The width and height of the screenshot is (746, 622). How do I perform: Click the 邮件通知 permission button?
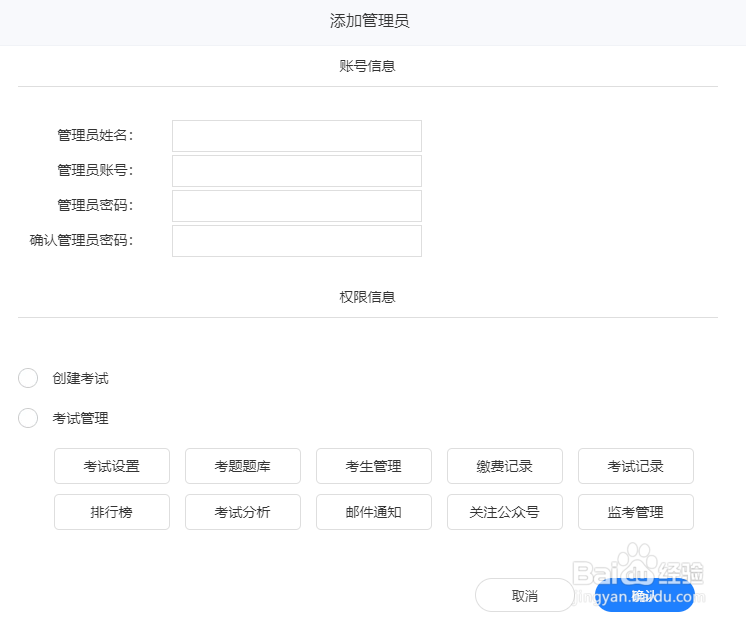coord(374,512)
